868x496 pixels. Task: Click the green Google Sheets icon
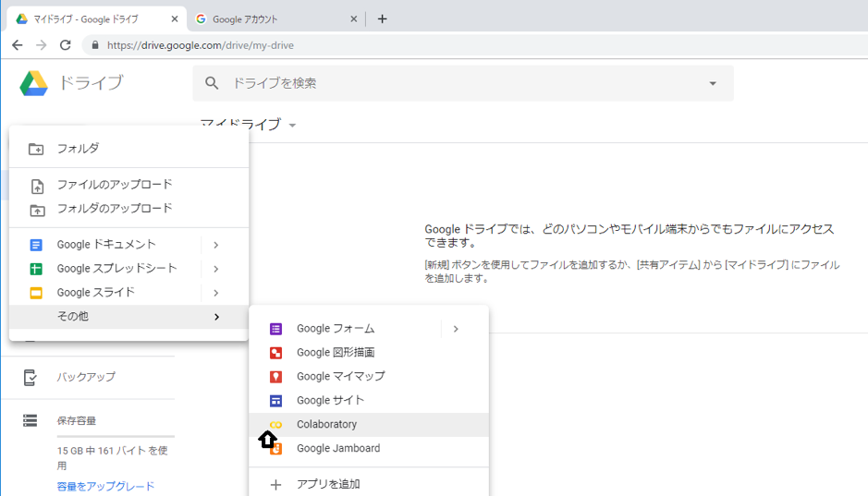(x=36, y=269)
